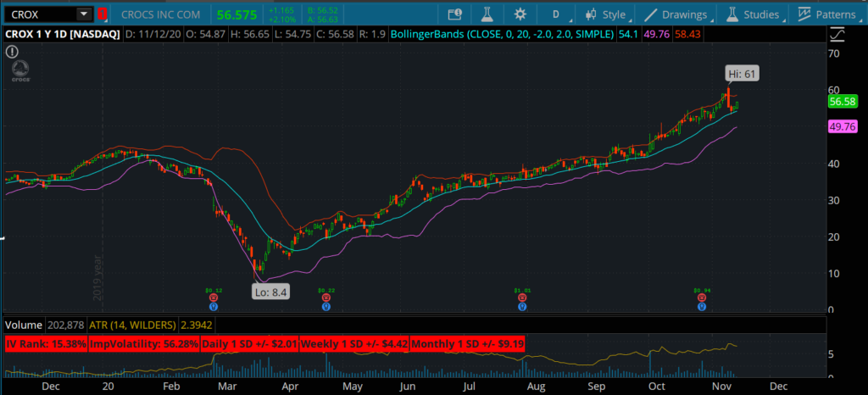Viewport: 868px width, 395px height.
Task: Click the A: 56.63 ask value
Action: (x=322, y=19)
